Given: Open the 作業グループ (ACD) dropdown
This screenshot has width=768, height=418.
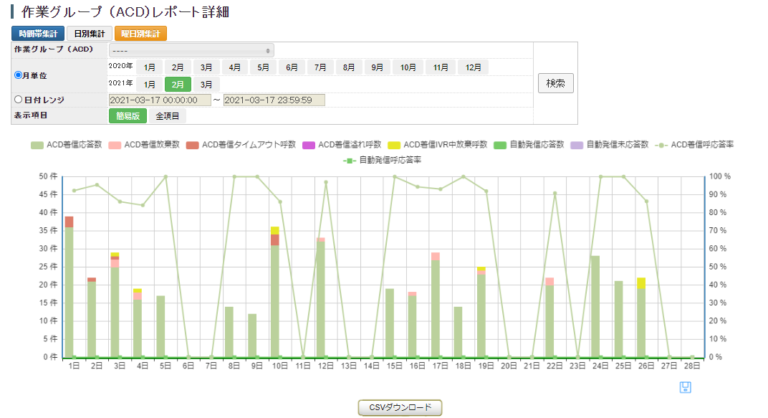Looking at the screenshot, I should [190, 49].
